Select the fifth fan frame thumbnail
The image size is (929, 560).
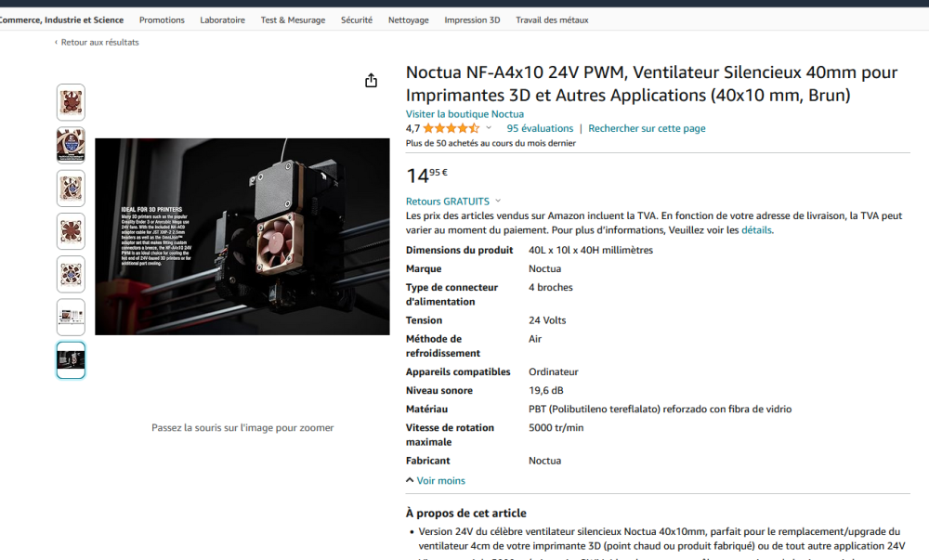(x=72, y=274)
